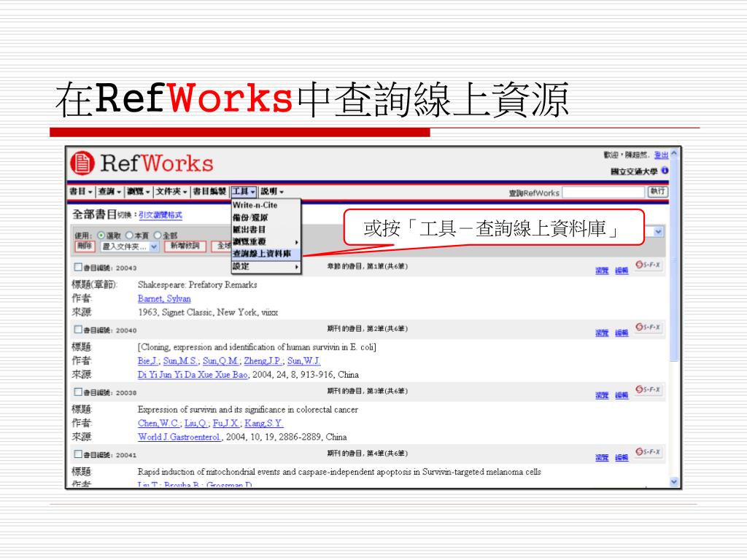Click the 工具 menu in the menu bar

tap(244, 192)
